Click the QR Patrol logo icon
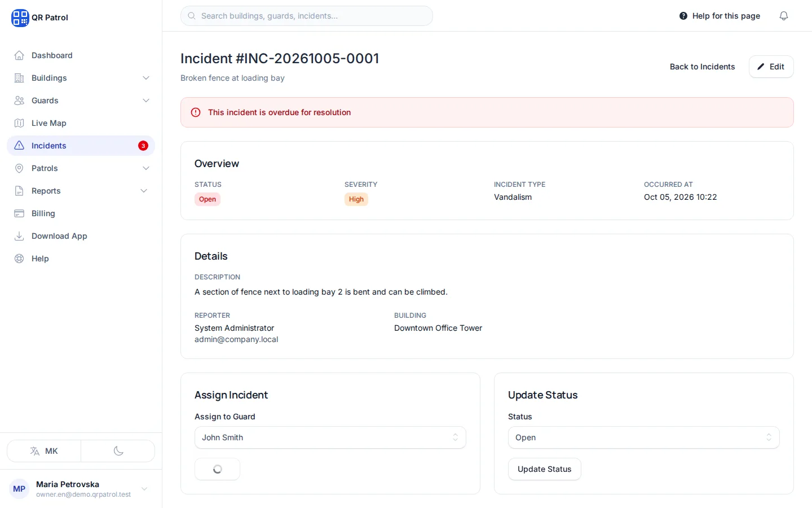The width and height of the screenshot is (812, 508). pyautogui.click(x=20, y=17)
